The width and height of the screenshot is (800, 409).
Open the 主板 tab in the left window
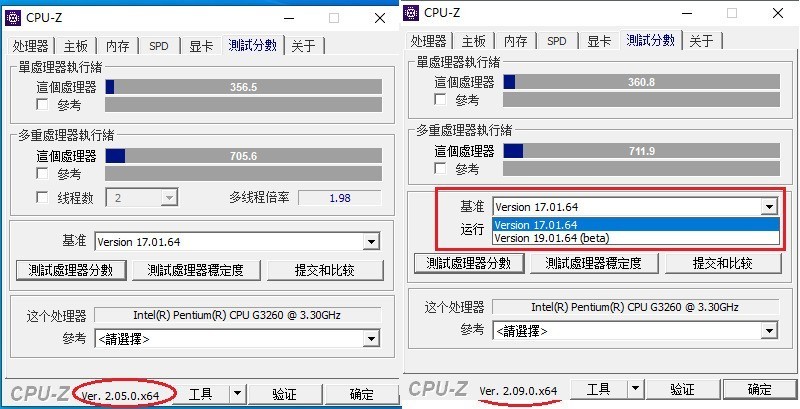click(x=76, y=46)
